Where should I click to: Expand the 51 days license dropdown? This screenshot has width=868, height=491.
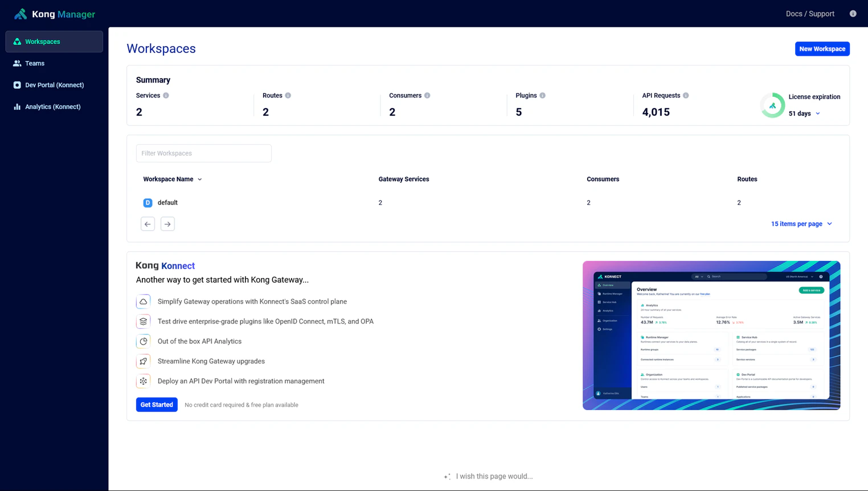click(818, 113)
